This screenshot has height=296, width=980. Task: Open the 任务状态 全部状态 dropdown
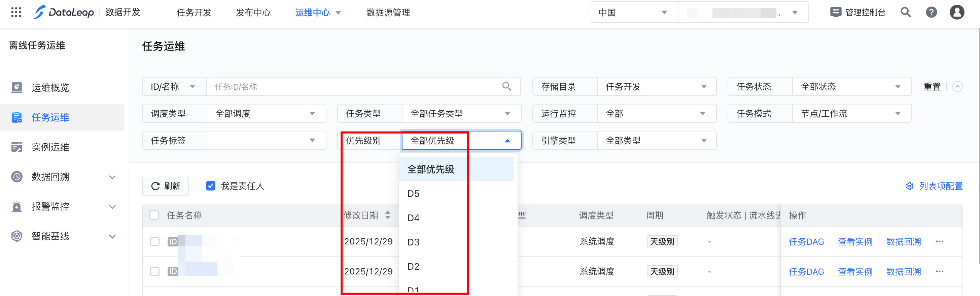click(x=851, y=87)
